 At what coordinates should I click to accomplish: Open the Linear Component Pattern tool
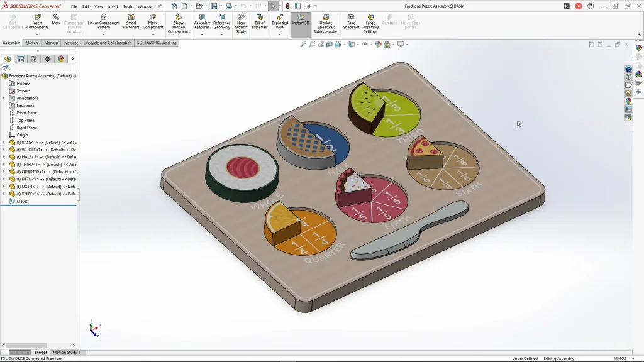pos(104,22)
